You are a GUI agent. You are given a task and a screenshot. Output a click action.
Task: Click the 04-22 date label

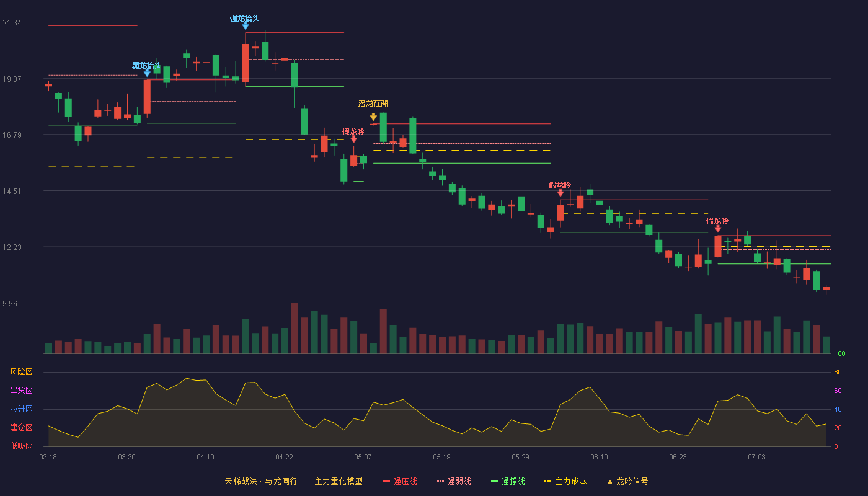[284, 457]
